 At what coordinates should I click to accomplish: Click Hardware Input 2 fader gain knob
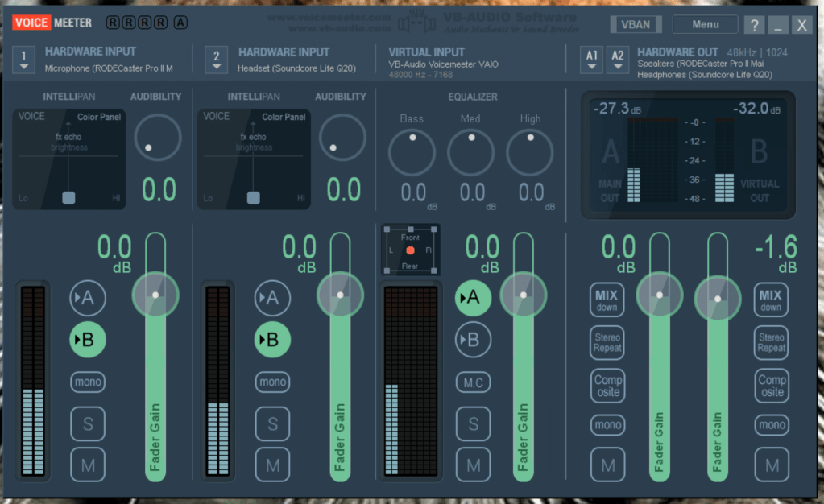340,295
